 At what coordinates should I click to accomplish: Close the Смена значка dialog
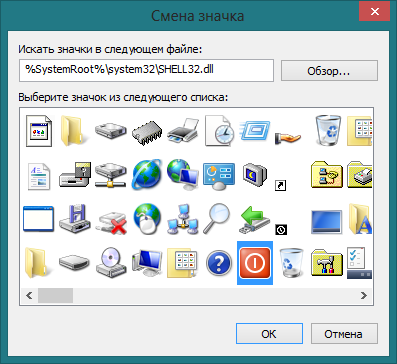(374, 12)
